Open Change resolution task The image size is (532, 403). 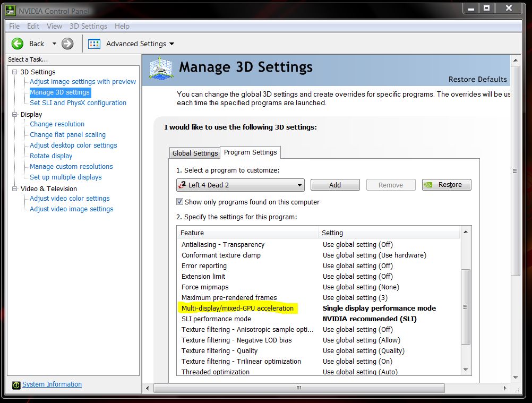pyautogui.click(x=57, y=124)
